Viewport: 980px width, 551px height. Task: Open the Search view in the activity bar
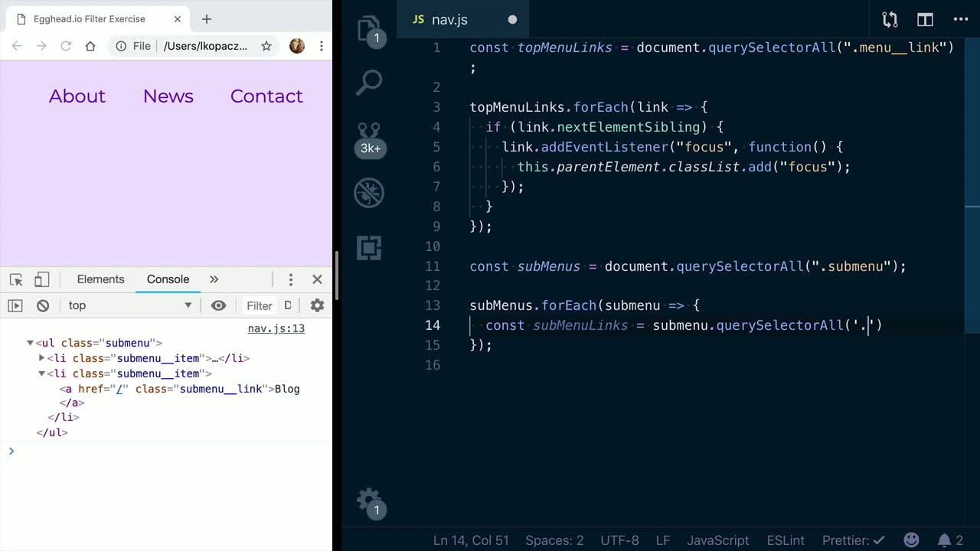tap(369, 83)
